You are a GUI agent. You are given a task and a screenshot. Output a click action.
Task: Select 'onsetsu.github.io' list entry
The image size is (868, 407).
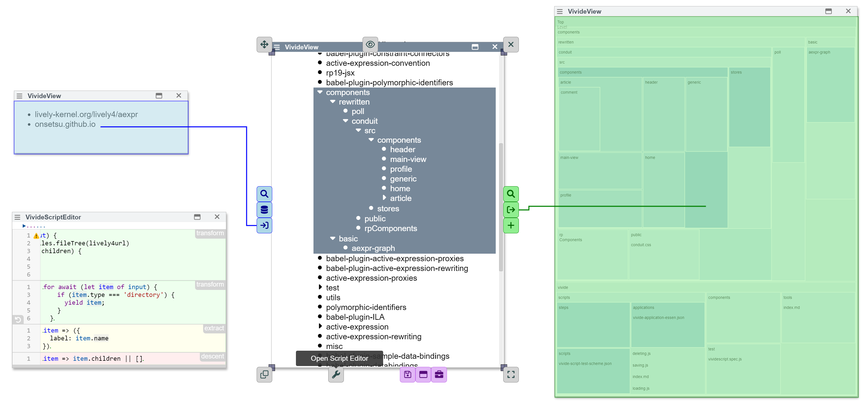click(65, 124)
